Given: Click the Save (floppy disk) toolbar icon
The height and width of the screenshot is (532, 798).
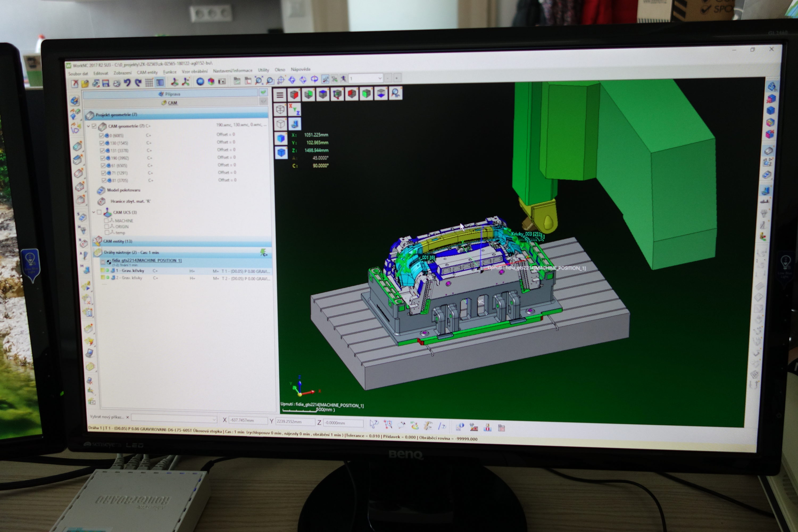Looking at the screenshot, I should pyautogui.click(x=106, y=83).
